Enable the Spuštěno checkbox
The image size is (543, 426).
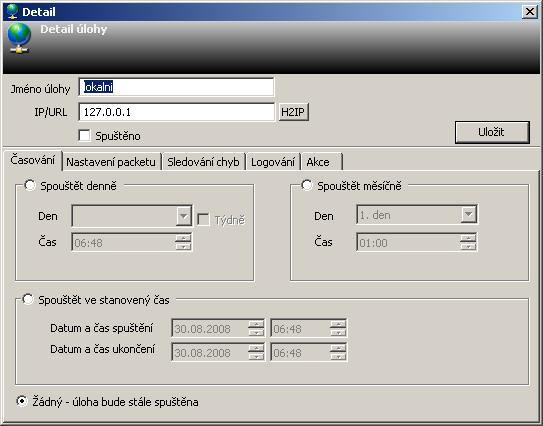[84, 135]
